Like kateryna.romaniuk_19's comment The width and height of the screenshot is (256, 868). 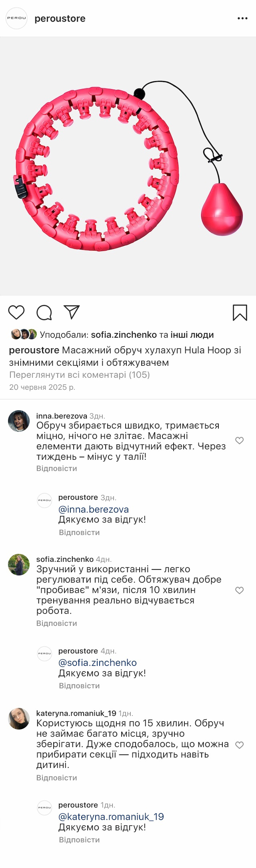pyautogui.click(x=239, y=745)
